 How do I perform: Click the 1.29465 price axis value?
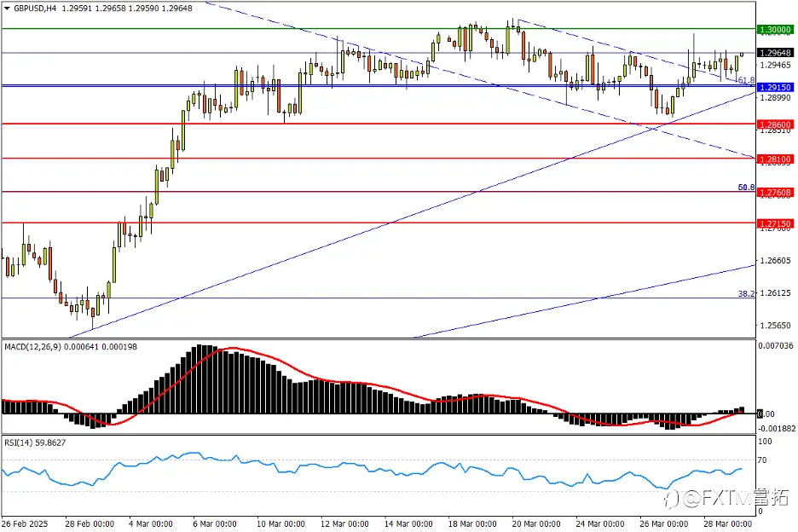point(776,65)
